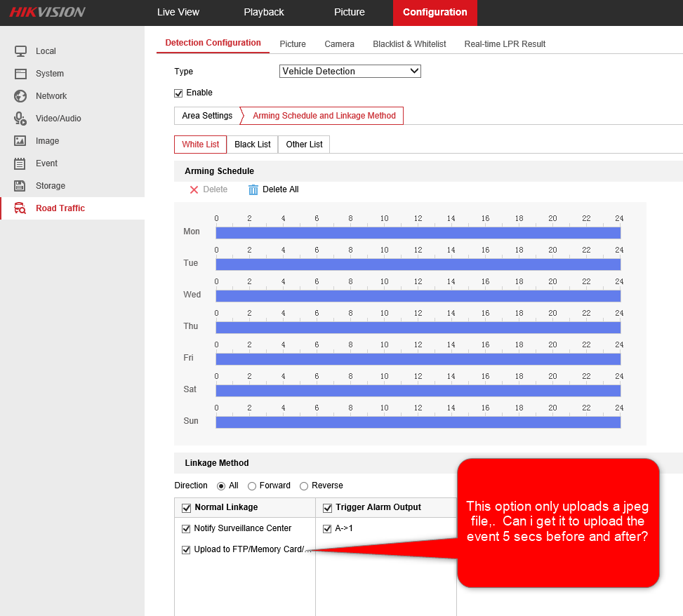Click the Area Settings button
Screen dimensions: 683x616
pos(207,116)
